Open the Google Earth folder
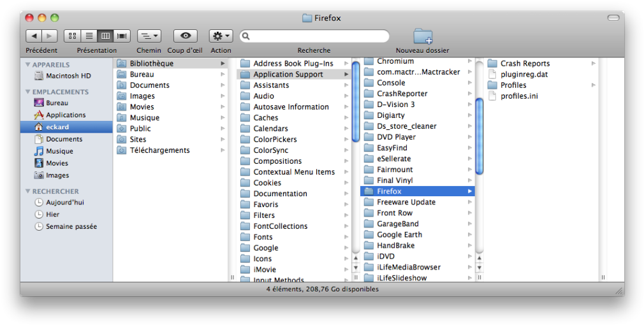The width and height of the screenshot is (644, 325). pos(399,235)
